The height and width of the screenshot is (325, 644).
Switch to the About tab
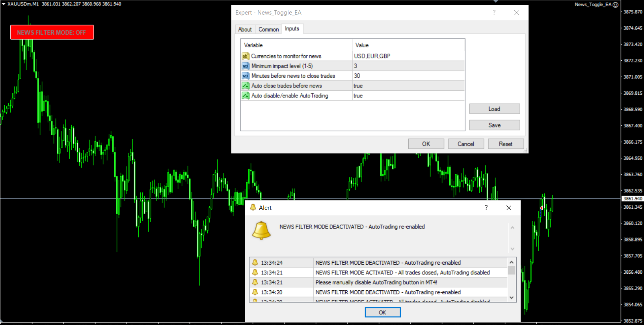coord(245,30)
